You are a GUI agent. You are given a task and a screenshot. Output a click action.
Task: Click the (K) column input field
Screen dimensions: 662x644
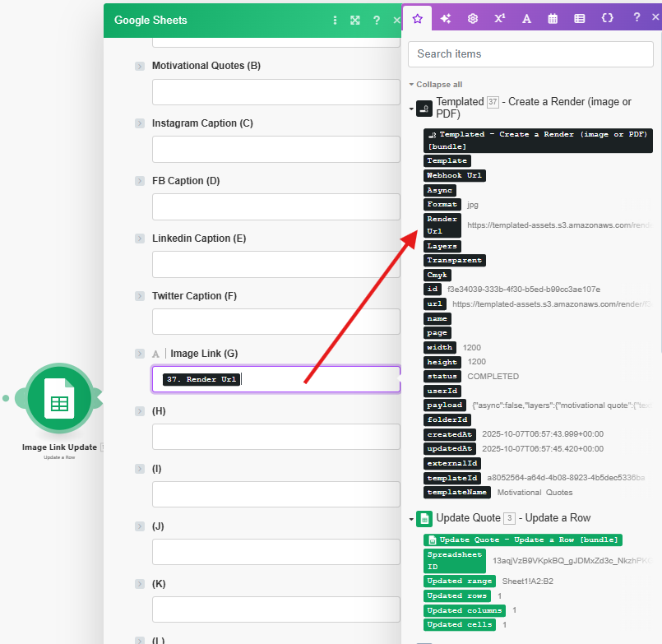[x=276, y=609]
